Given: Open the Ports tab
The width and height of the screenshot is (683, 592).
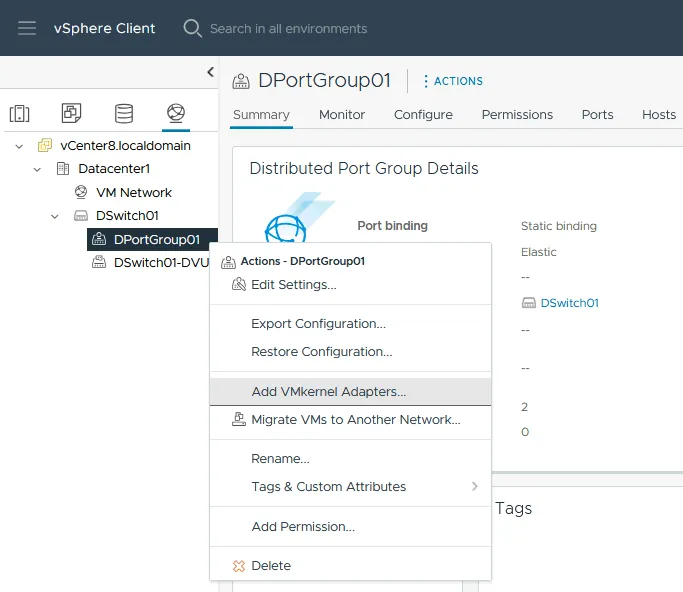Looking at the screenshot, I should point(598,115).
